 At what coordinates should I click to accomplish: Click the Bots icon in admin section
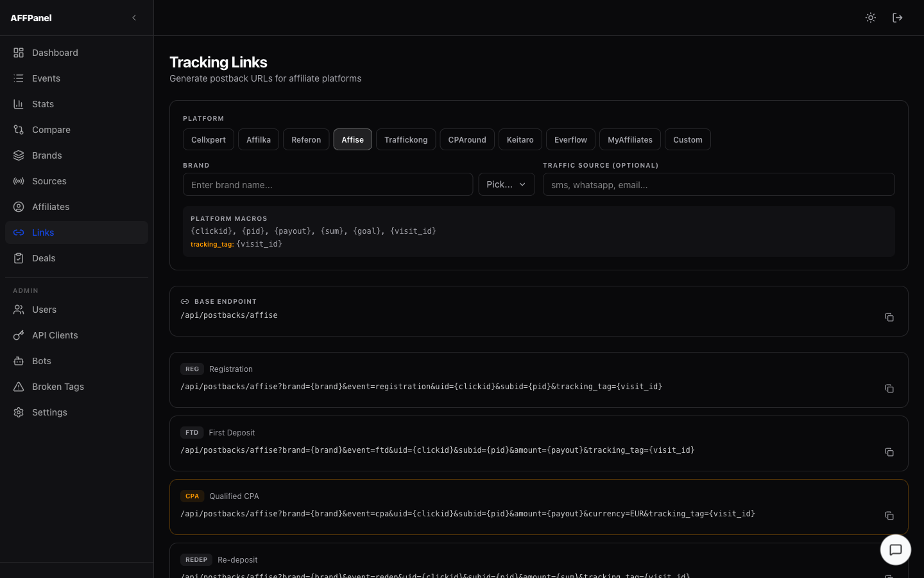18,361
